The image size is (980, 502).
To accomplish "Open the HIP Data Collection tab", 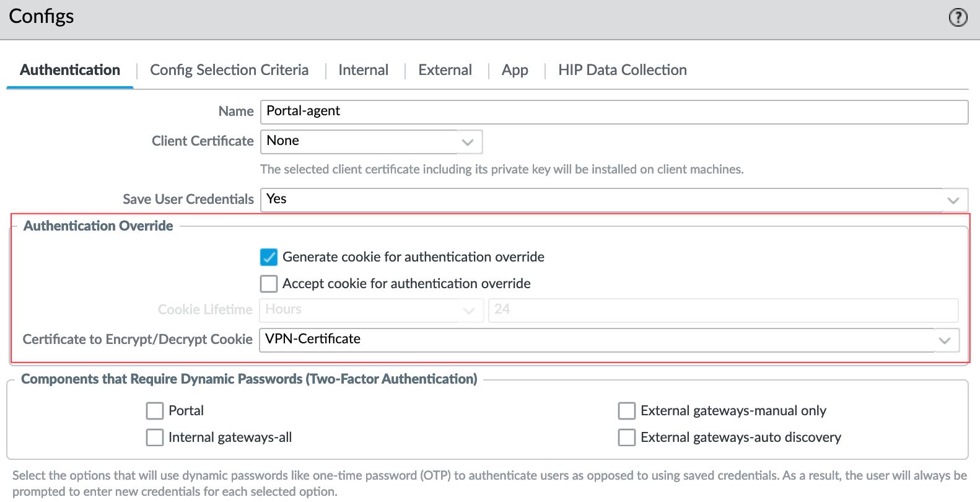I will pyautogui.click(x=622, y=70).
